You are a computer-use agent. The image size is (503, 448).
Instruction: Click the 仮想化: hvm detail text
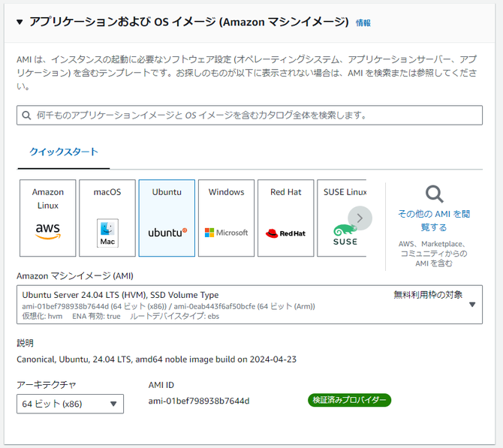tap(42, 316)
